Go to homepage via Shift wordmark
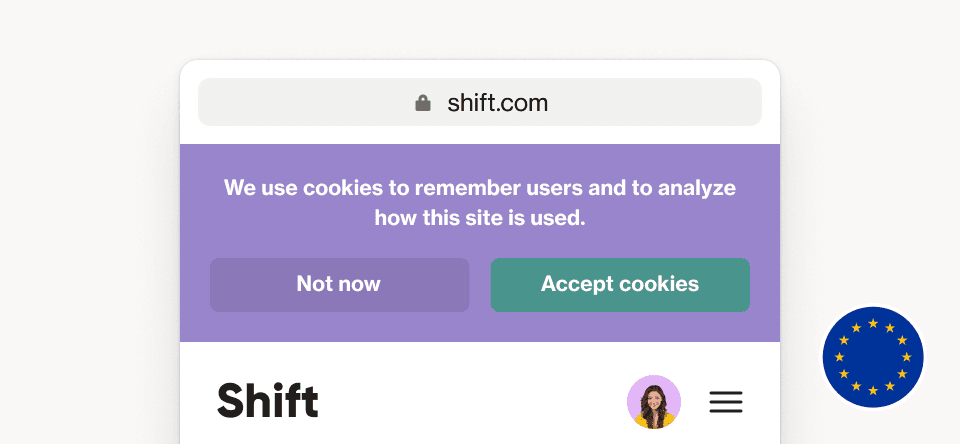 (268, 400)
